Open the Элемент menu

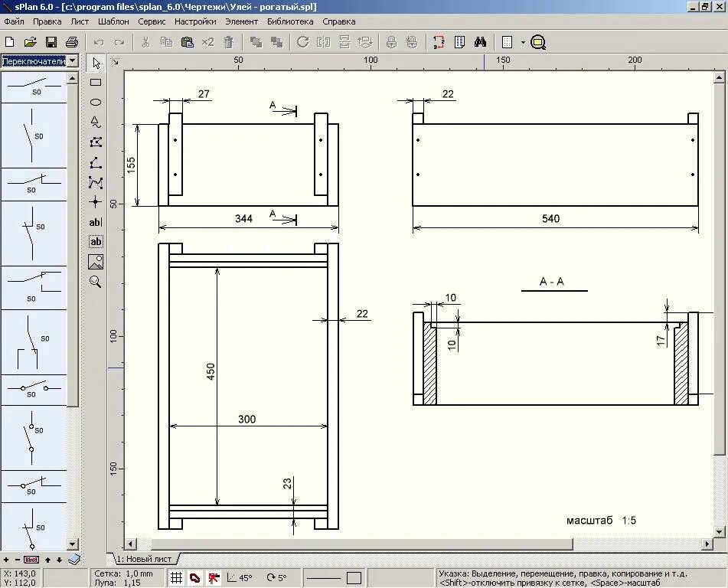pos(241,21)
